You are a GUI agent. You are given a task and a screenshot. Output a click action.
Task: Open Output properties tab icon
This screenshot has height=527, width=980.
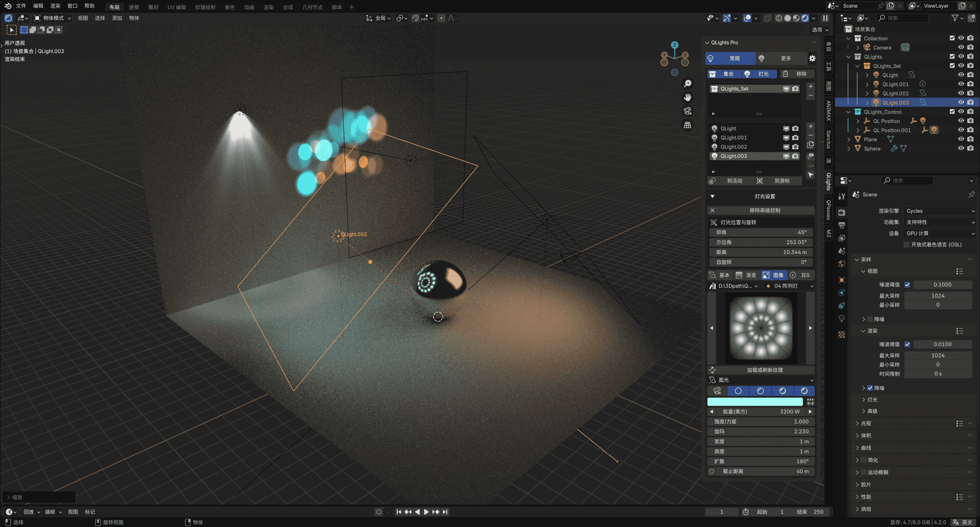(x=841, y=225)
